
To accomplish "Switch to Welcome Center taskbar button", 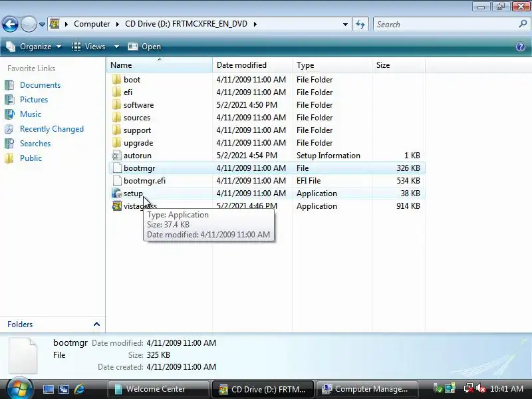I will (x=158, y=389).
